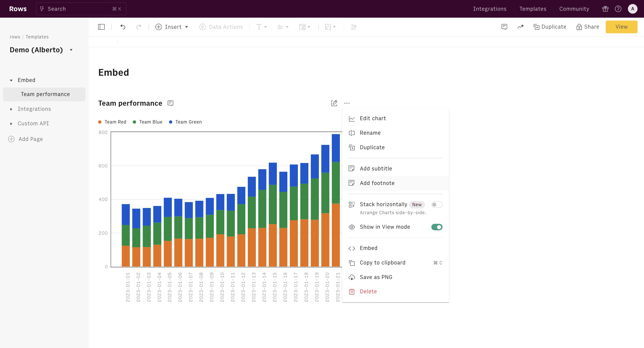Enable the Stack horizontally toggle
This screenshot has width=644, height=348.
click(x=436, y=205)
